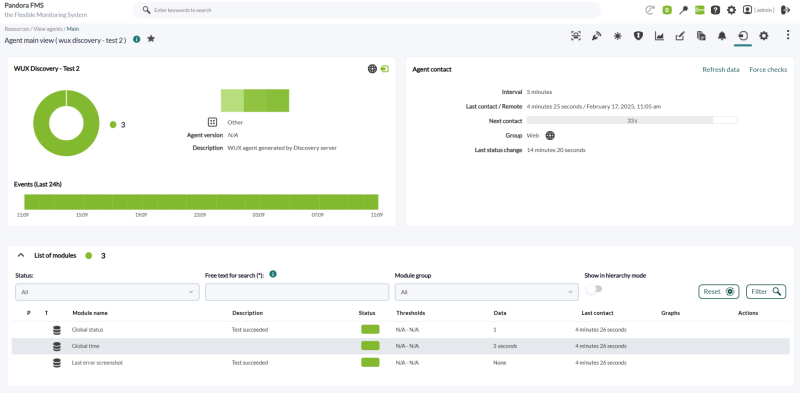800x393 pixels.
Task: Click globe icon in WUX Discovery card
Action: tap(372, 68)
